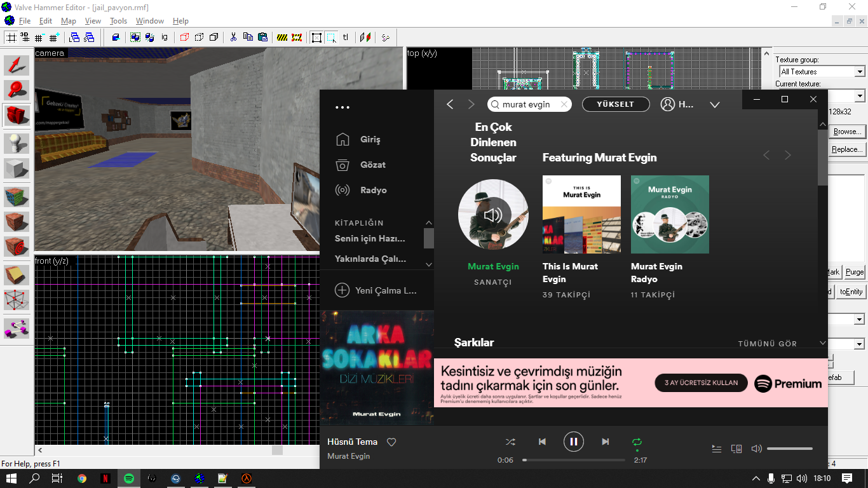This screenshot has height=488, width=868.
Task: Select the Block creation tool
Action: pyautogui.click(x=17, y=168)
